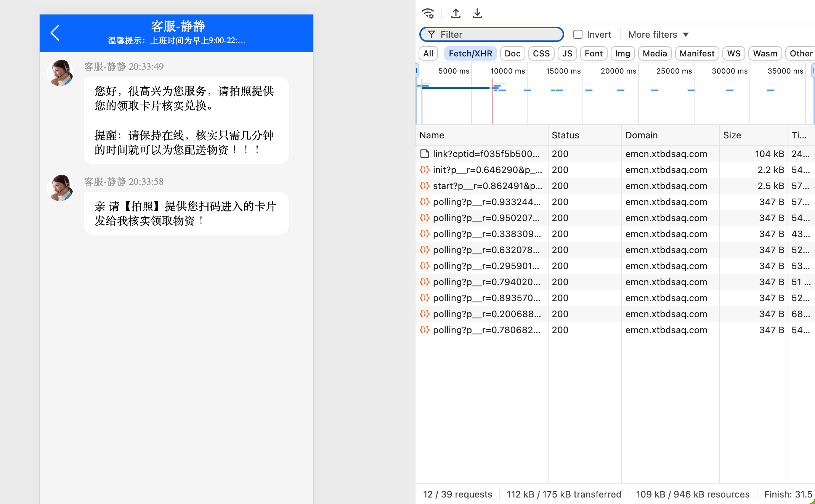Select the Doc filter
This screenshot has width=815, height=504.
tap(512, 53)
